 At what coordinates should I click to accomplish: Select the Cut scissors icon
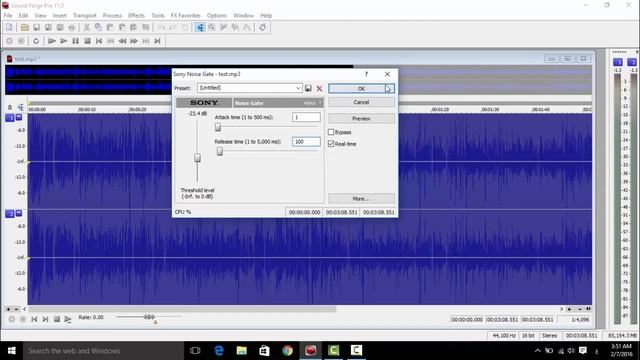coord(87,27)
